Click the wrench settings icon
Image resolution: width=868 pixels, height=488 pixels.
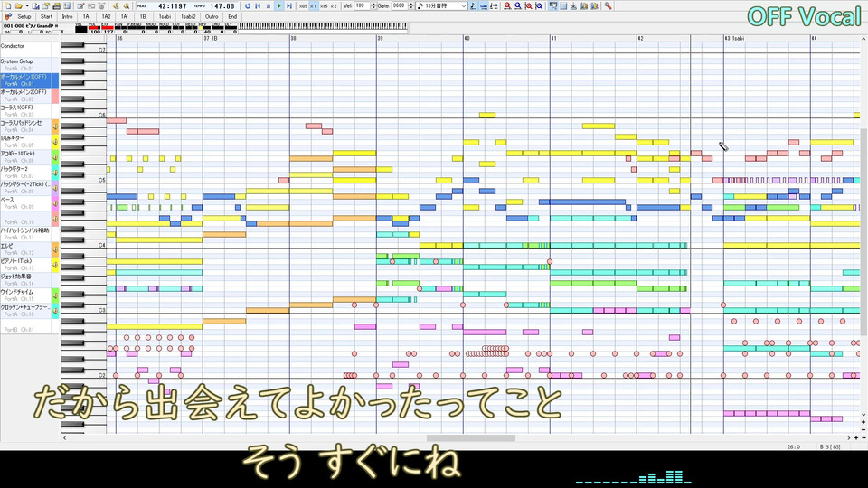pos(608,6)
